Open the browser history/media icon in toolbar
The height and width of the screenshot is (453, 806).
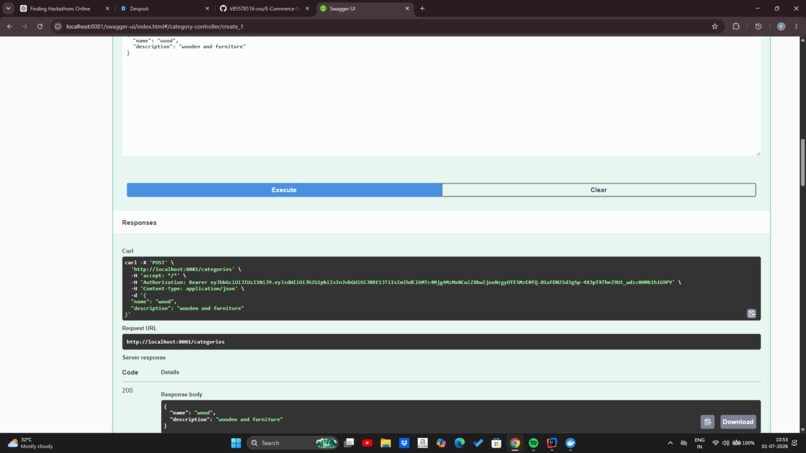(758, 26)
